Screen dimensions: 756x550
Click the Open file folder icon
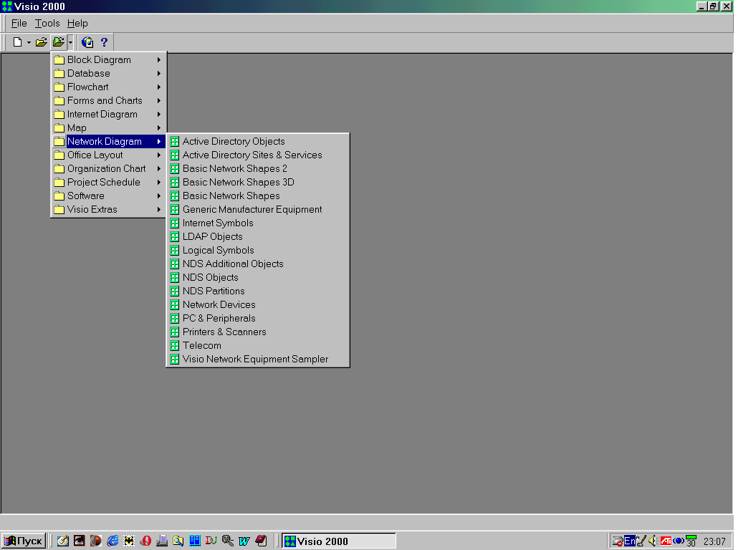[42, 42]
